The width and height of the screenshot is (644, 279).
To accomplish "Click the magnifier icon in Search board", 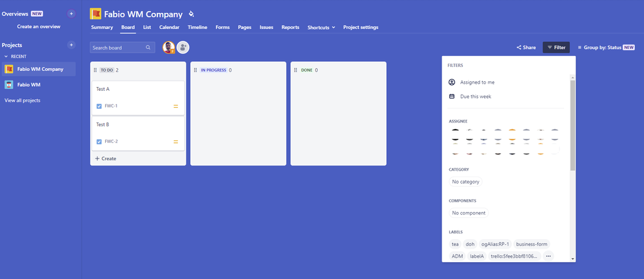I will 148,48.
